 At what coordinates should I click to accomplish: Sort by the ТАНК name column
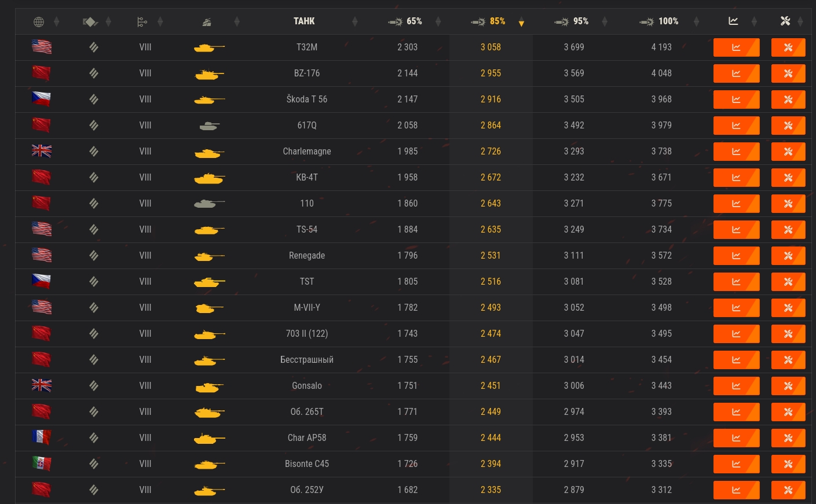tap(304, 21)
